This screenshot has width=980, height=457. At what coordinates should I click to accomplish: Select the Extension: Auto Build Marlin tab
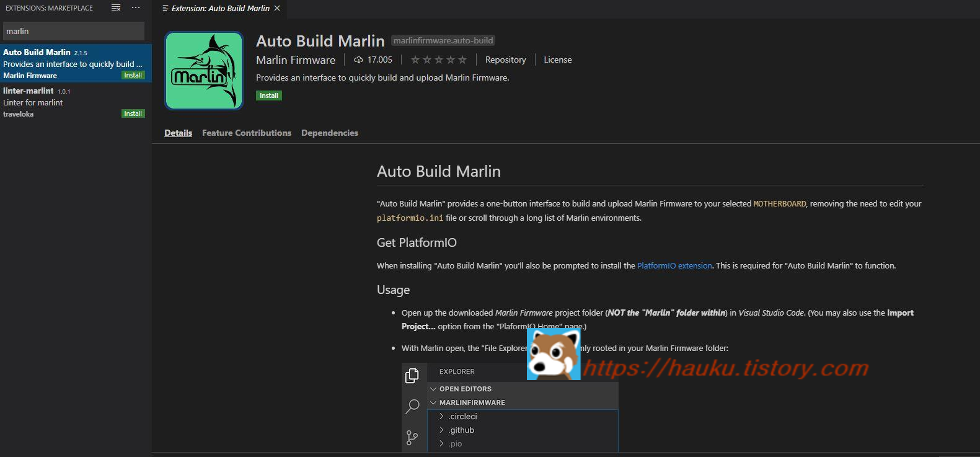[220, 9]
